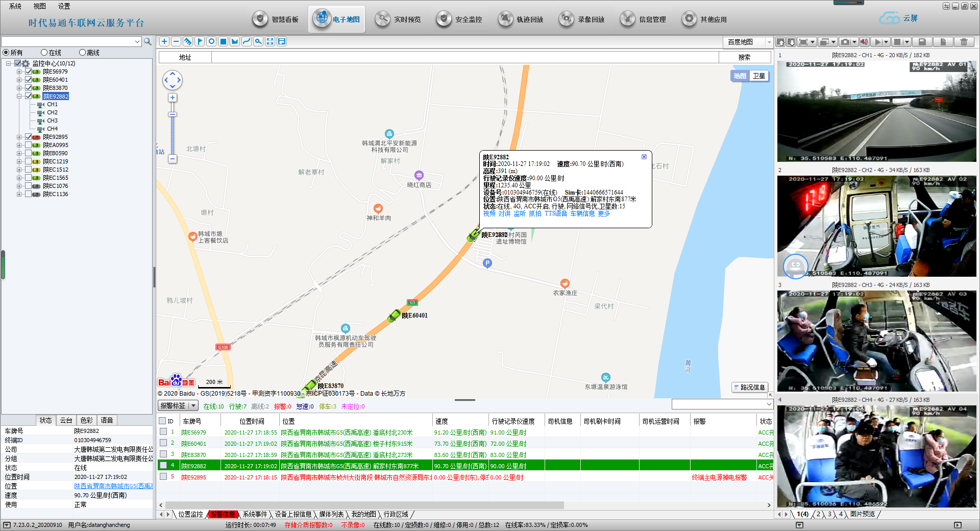The image size is (980, 531).
Task: Click the video previous page up-arrow icon
Action: coord(780,42)
